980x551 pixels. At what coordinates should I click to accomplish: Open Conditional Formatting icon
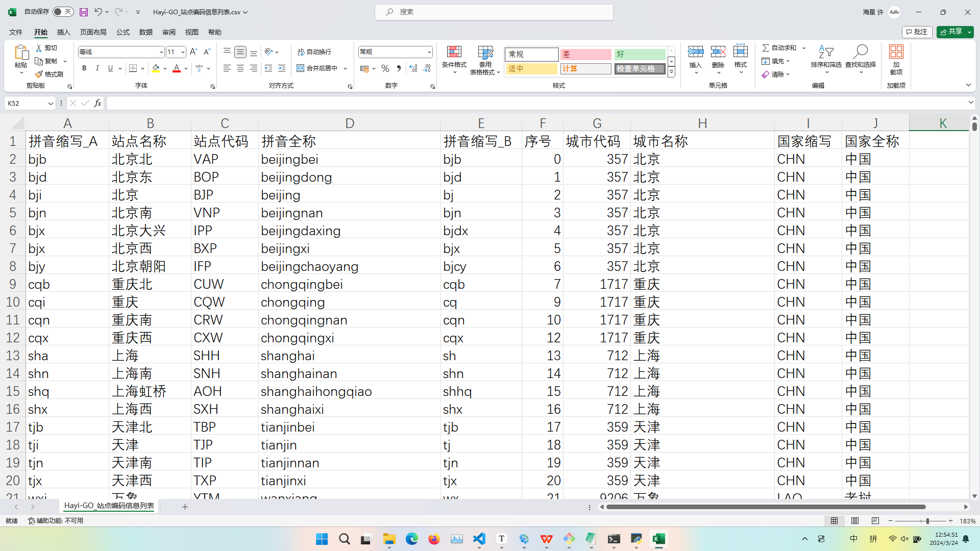(454, 52)
